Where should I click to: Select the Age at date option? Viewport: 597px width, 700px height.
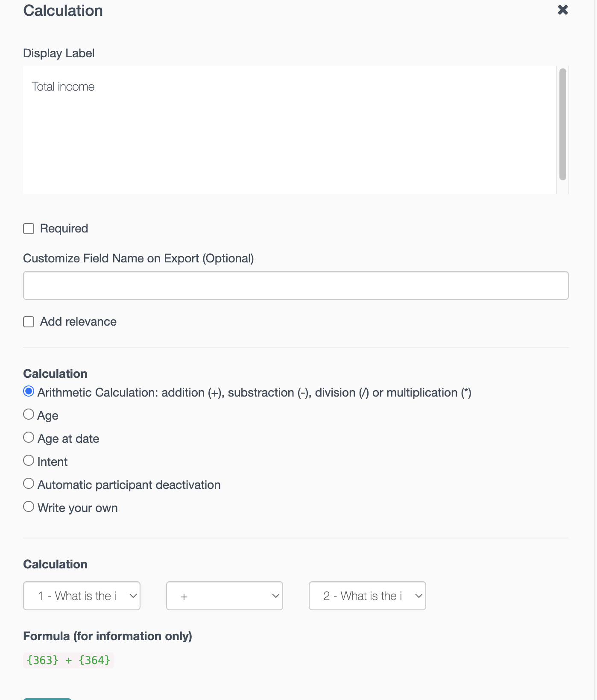[x=29, y=438]
